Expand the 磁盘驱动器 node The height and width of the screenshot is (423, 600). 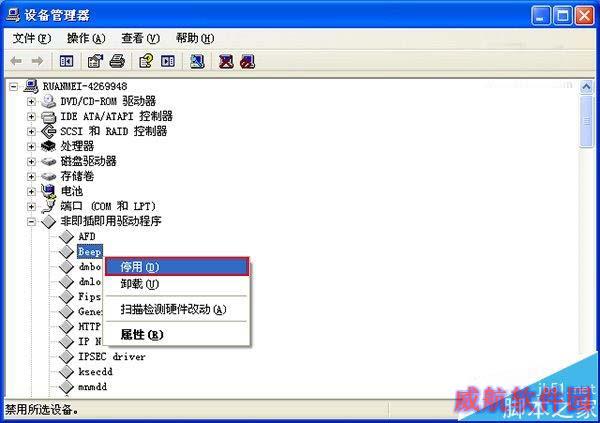tap(31, 162)
